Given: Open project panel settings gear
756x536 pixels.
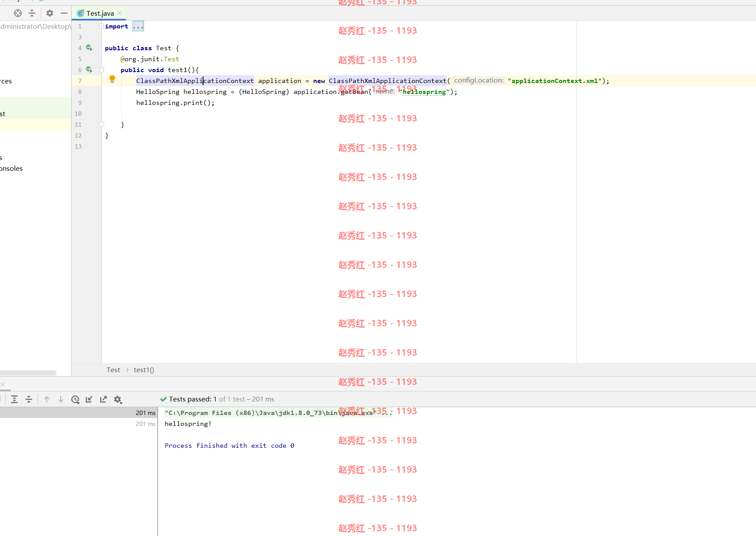Looking at the screenshot, I should [x=50, y=13].
